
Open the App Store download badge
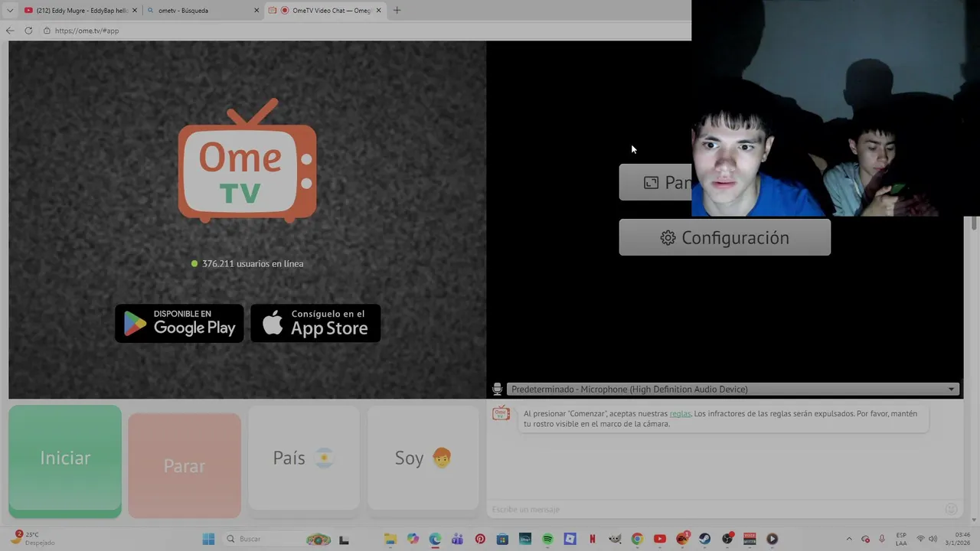[315, 323]
